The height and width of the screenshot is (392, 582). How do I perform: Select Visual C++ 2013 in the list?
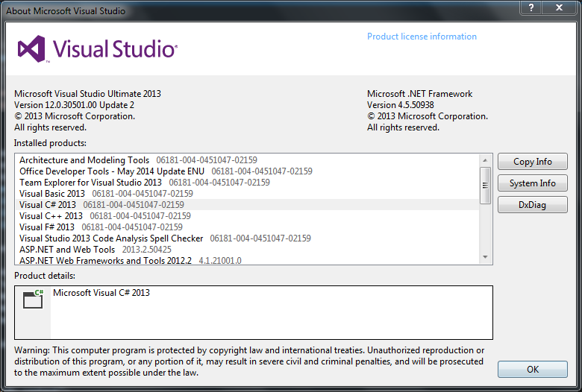tap(247, 216)
